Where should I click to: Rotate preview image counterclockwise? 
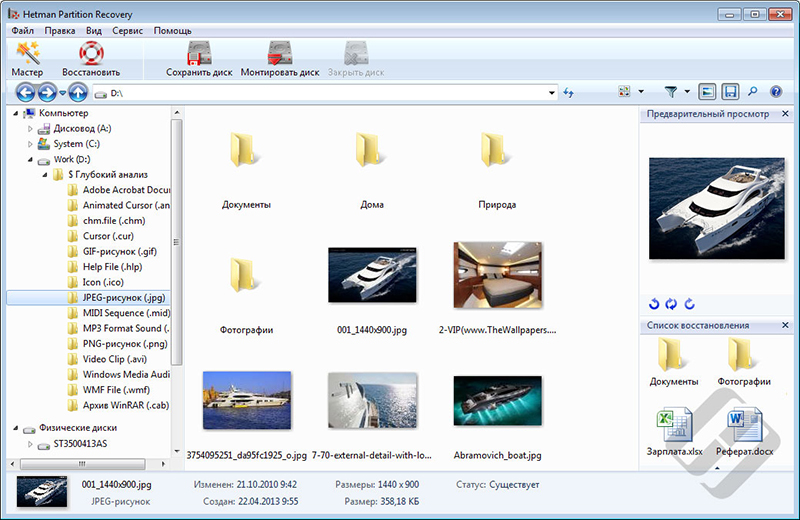[655, 304]
